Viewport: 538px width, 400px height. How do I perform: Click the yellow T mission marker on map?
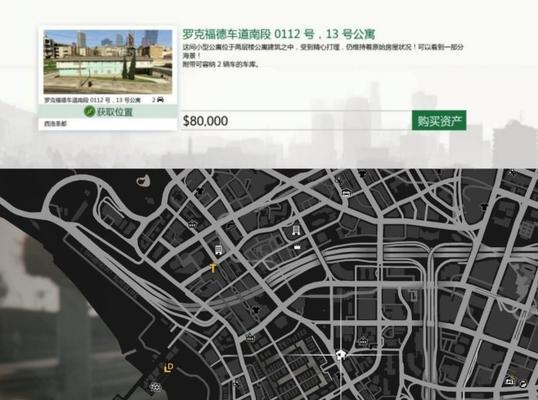pyautogui.click(x=213, y=267)
